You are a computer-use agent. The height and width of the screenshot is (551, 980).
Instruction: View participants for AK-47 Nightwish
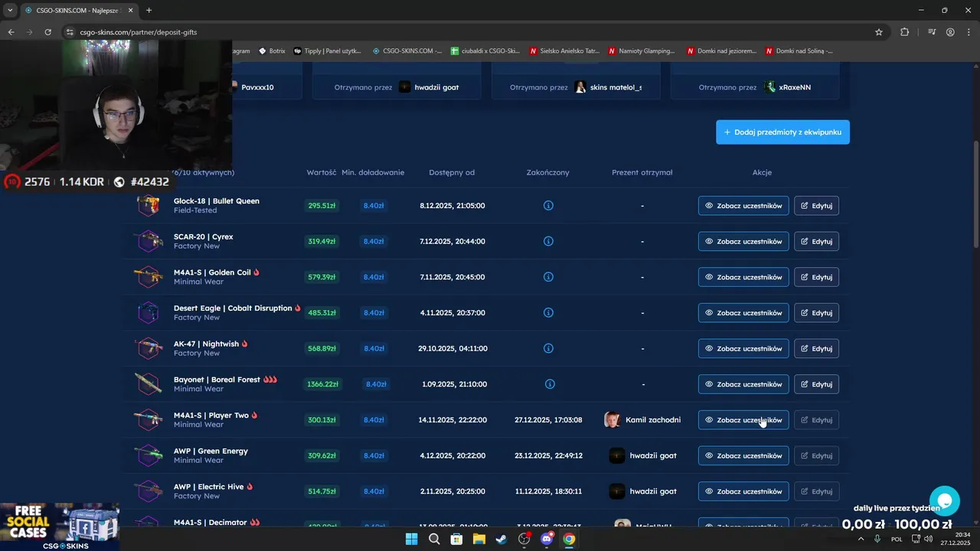click(743, 348)
